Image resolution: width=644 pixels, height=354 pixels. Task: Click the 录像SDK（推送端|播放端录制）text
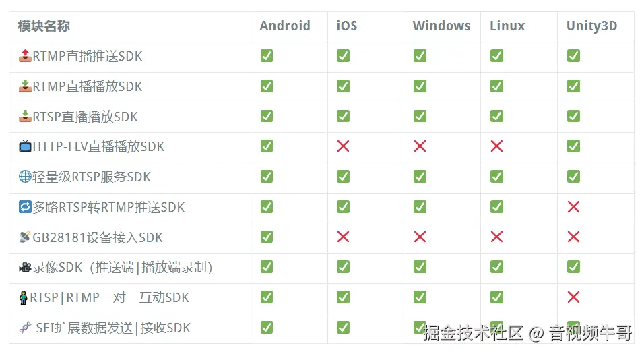pyautogui.click(x=123, y=268)
